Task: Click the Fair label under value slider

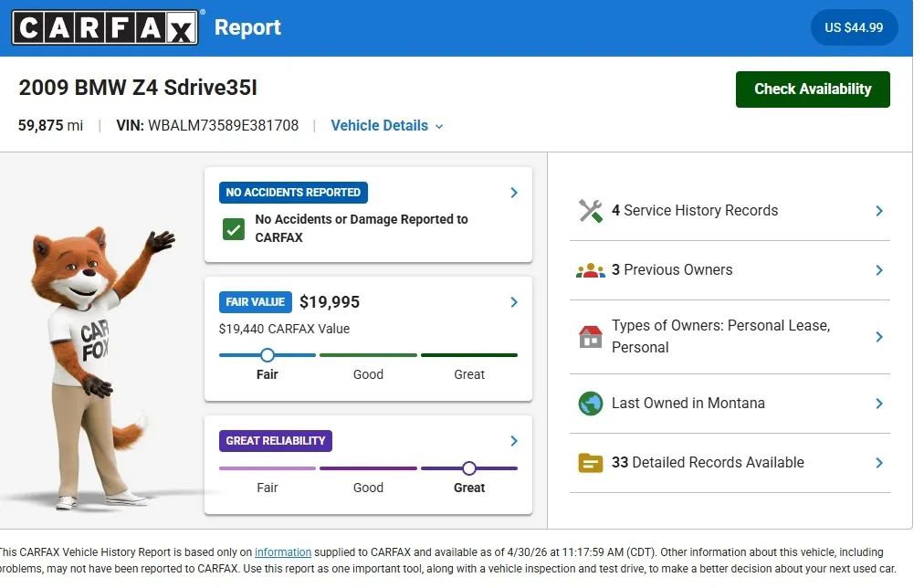Action: click(267, 374)
